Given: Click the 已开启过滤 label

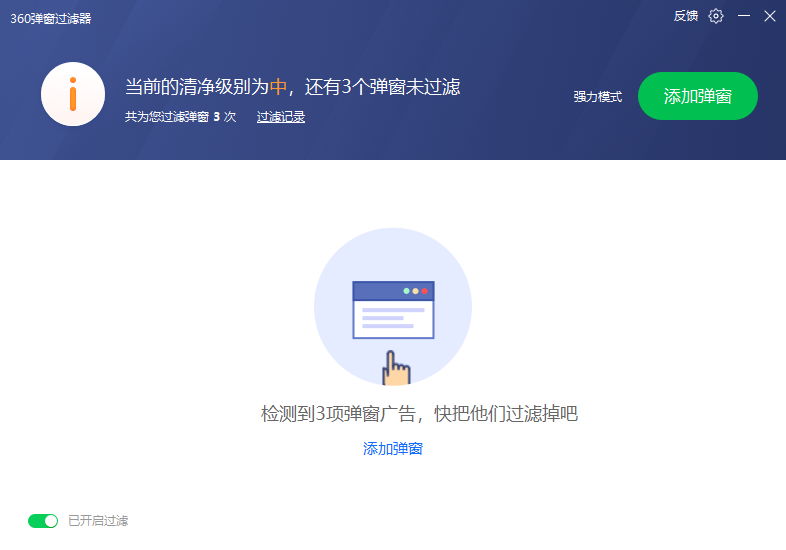Looking at the screenshot, I should pyautogui.click(x=98, y=521).
